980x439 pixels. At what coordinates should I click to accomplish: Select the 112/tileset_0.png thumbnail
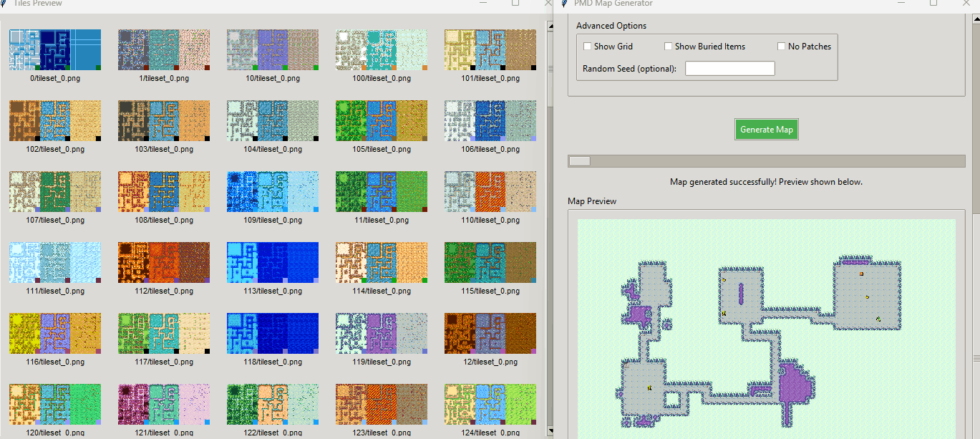point(164,262)
